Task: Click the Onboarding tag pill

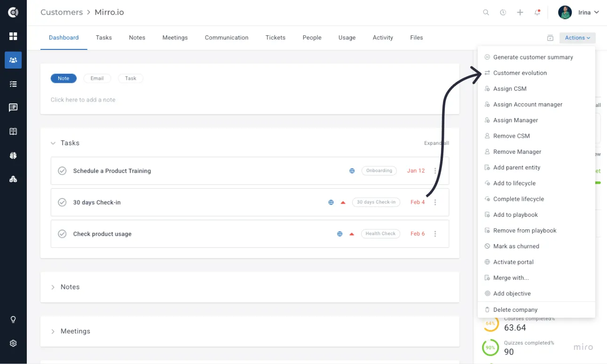Action: click(x=379, y=171)
